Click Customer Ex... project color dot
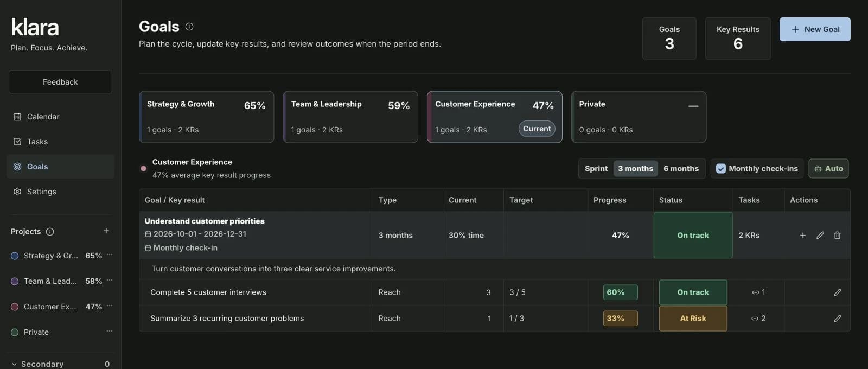868x369 pixels. pos(15,307)
